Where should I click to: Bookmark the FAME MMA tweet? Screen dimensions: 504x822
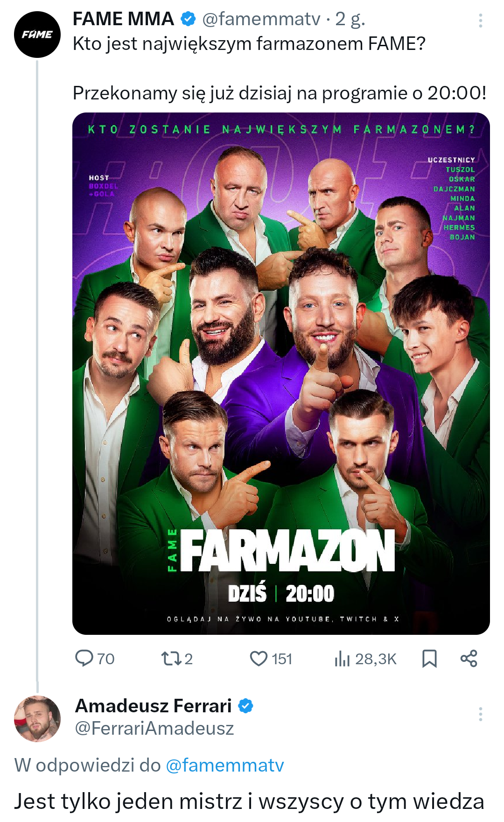pos(429,659)
